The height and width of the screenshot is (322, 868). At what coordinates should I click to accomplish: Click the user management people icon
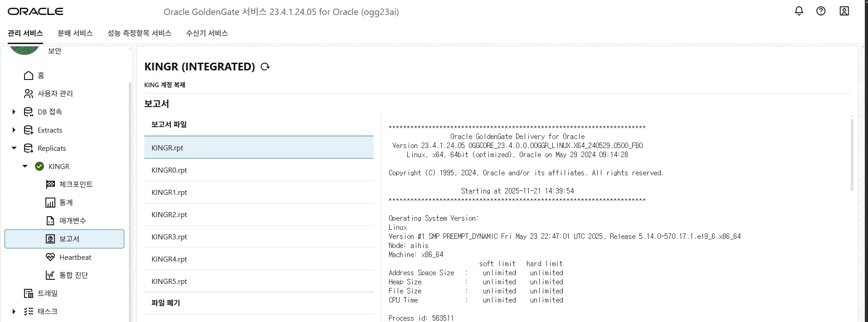29,94
